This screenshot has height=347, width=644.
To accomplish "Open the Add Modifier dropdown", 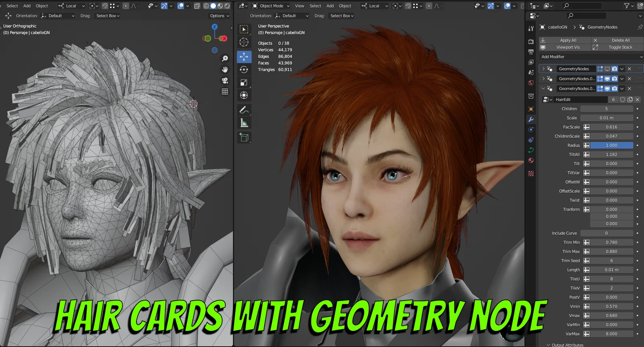I will coord(591,57).
